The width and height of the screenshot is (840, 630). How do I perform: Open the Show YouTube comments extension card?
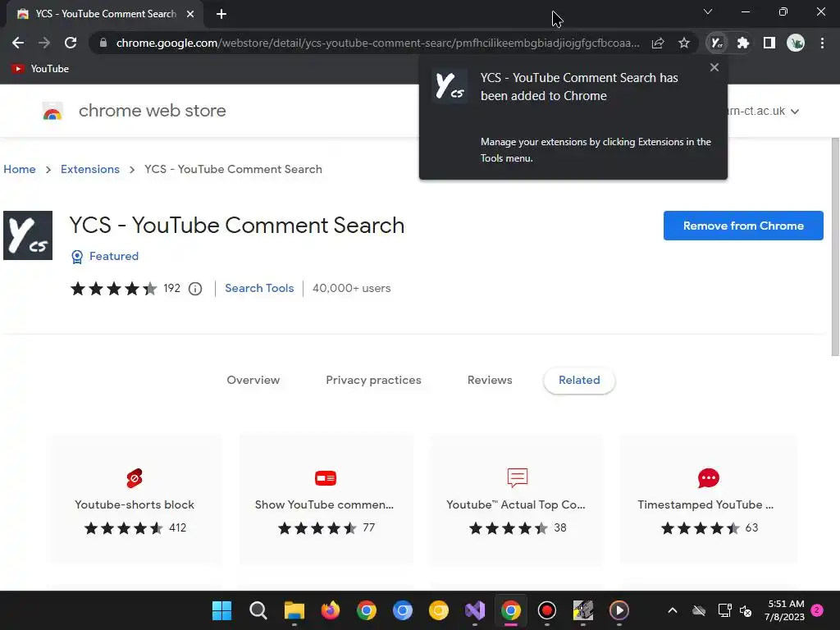click(x=326, y=499)
